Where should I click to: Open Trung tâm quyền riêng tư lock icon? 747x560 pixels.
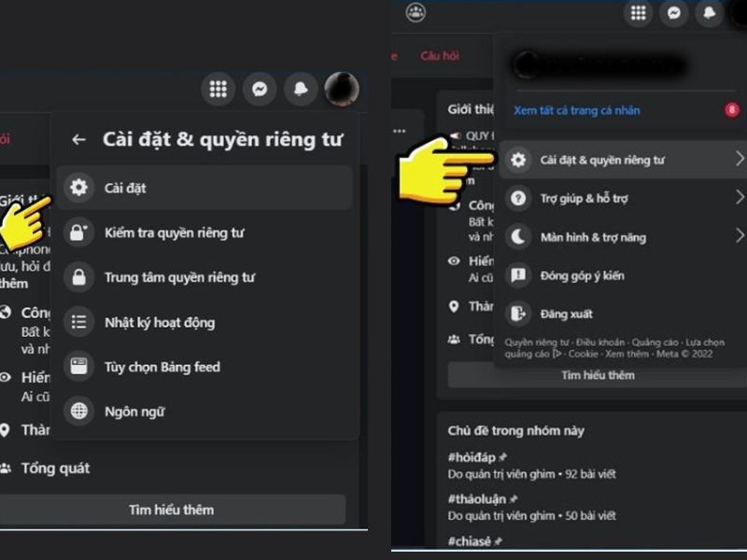[79, 277]
